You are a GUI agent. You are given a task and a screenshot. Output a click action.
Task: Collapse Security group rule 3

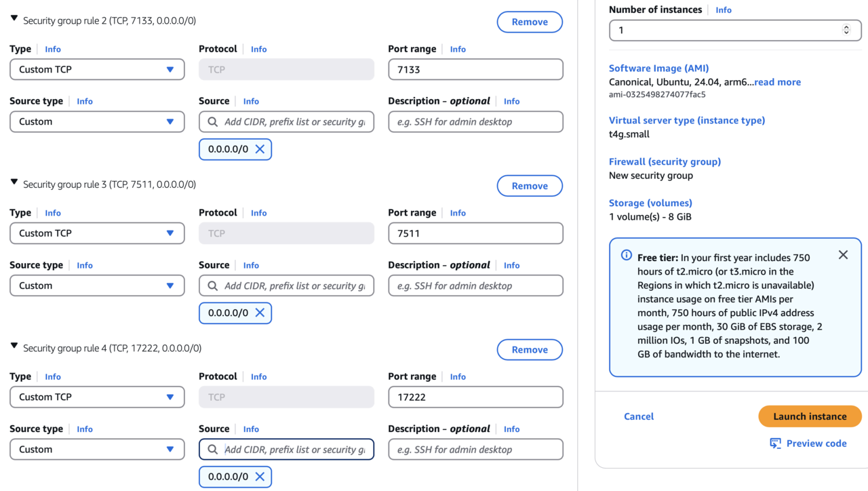pyautogui.click(x=14, y=182)
